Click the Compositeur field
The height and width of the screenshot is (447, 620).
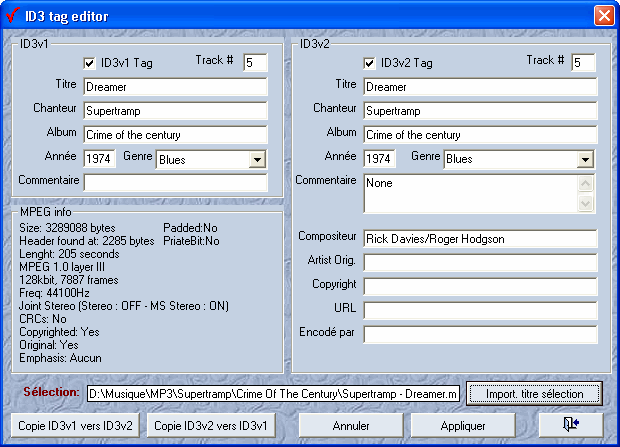pyautogui.click(x=480, y=239)
